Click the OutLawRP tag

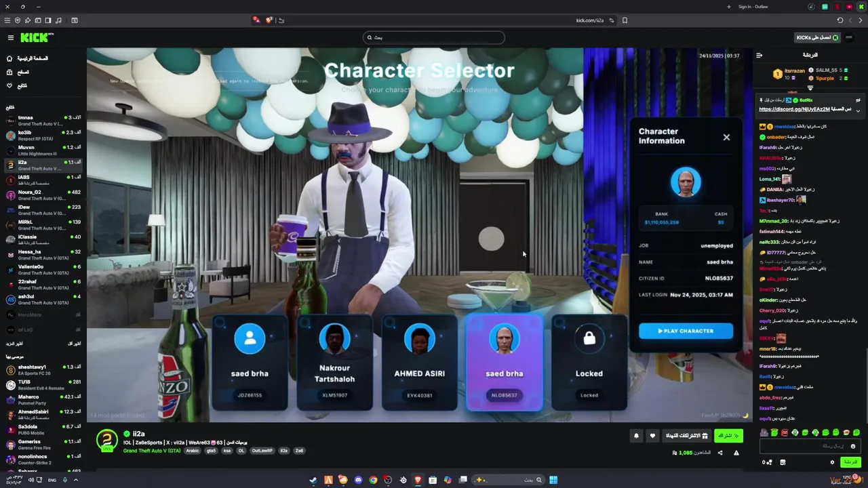tap(262, 451)
